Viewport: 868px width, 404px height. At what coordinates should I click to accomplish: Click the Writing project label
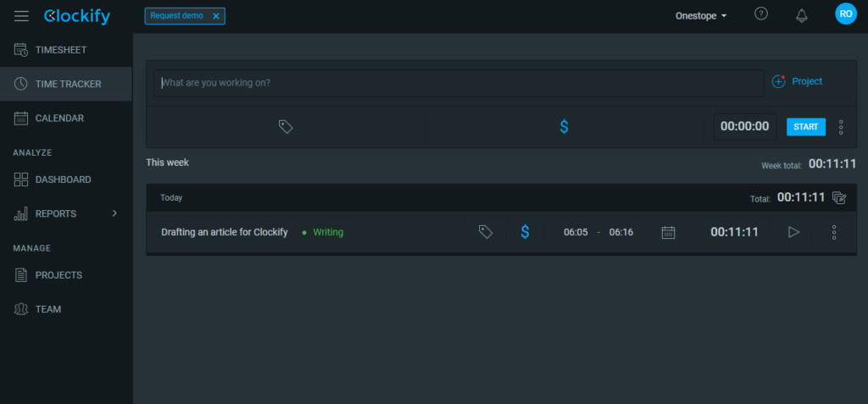pyautogui.click(x=328, y=232)
